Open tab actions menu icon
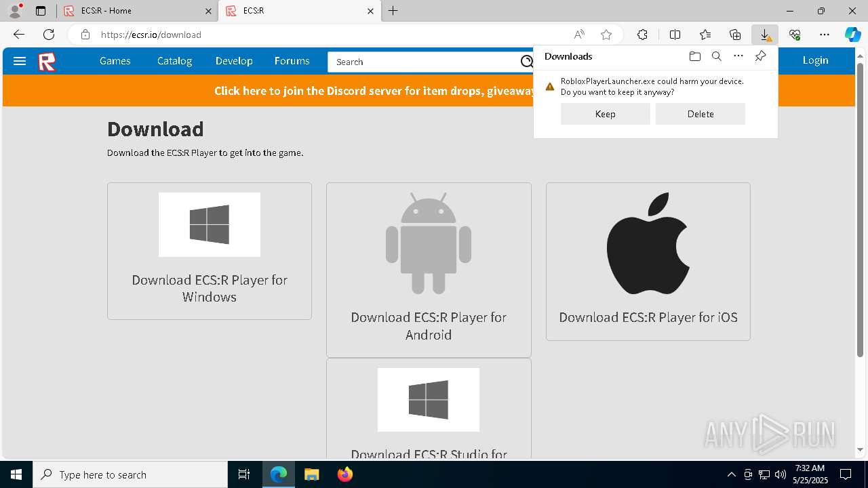Viewport: 868px width, 488px height. pos(41,11)
